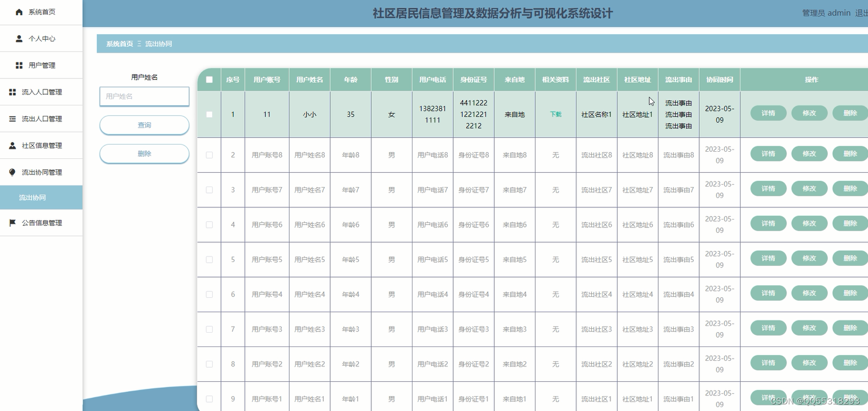Click 修改 for row 用户账号6
Screen dimensions: 868x411
tap(810, 223)
